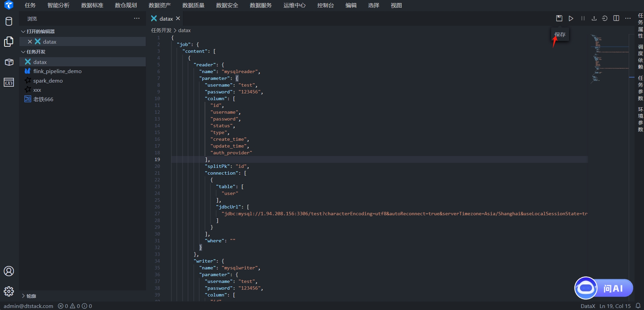Open the flink_pipeline_demo task
This screenshot has width=644, height=310.
pos(82,71)
